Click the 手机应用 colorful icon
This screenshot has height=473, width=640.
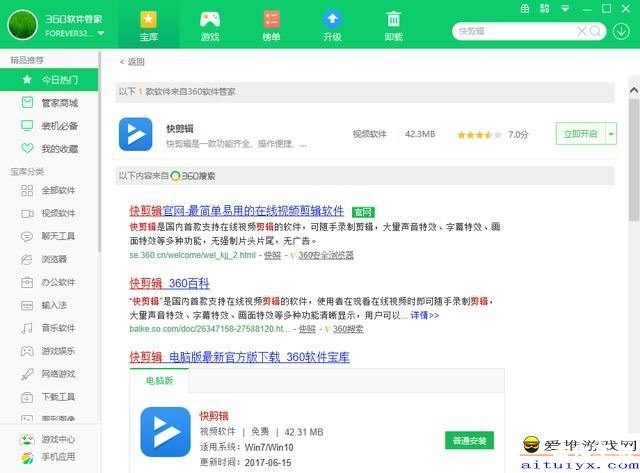[x=27, y=457]
